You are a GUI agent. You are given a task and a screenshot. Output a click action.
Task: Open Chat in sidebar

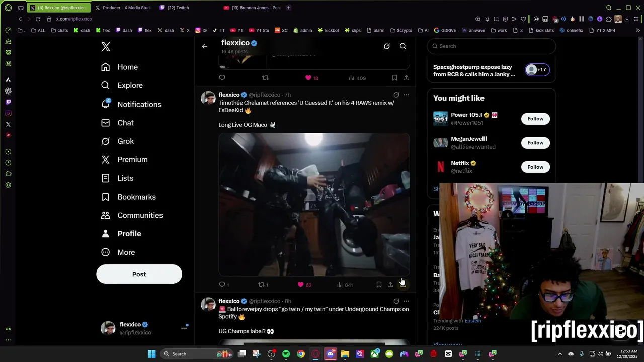pyautogui.click(x=117, y=123)
